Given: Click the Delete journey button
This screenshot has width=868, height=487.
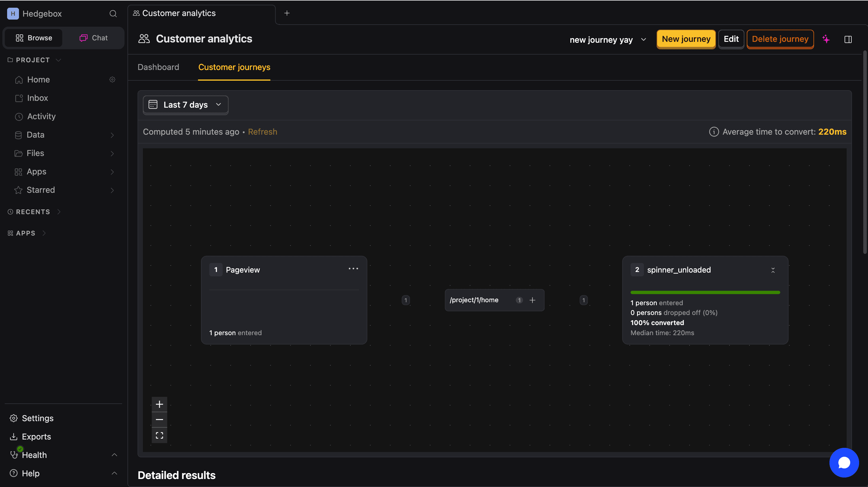Looking at the screenshot, I should [780, 39].
